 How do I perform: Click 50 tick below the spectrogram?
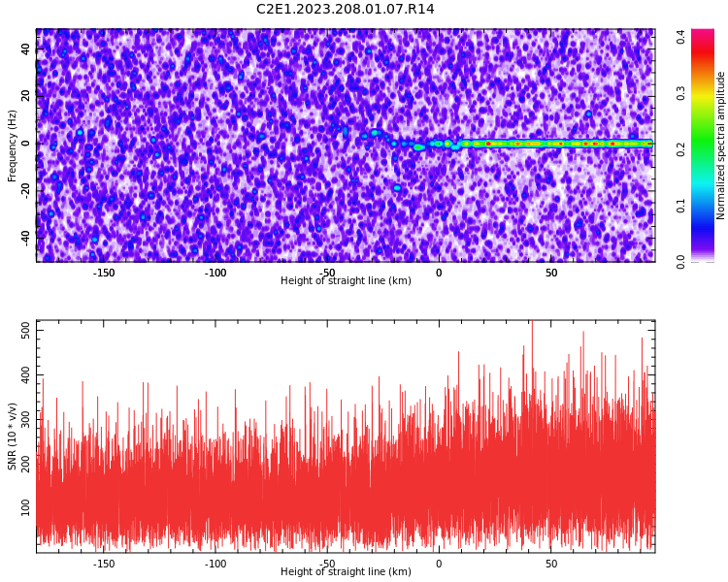tap(551, 273)
